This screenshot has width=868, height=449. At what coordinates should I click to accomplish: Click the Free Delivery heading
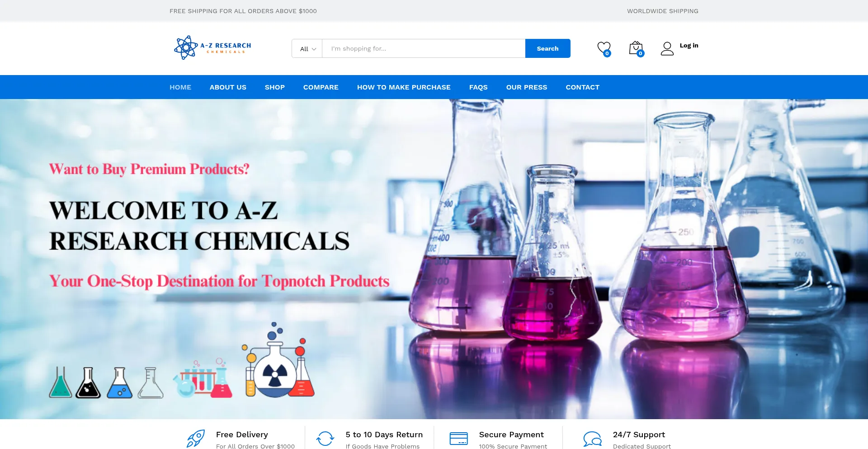coord(242,435)
